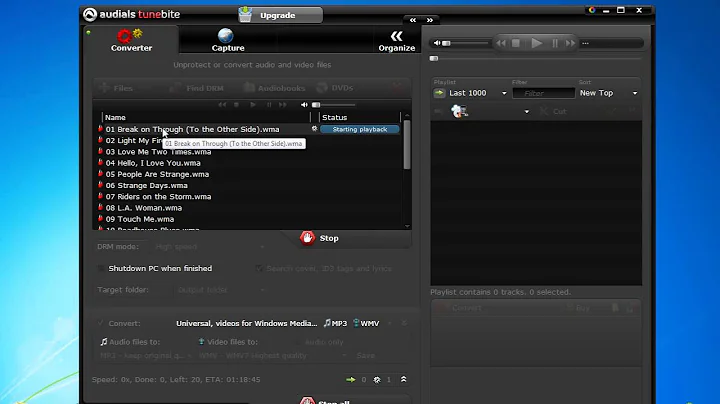Open Audio files to MP3 quality dropdown

click(x=145, y=355)
